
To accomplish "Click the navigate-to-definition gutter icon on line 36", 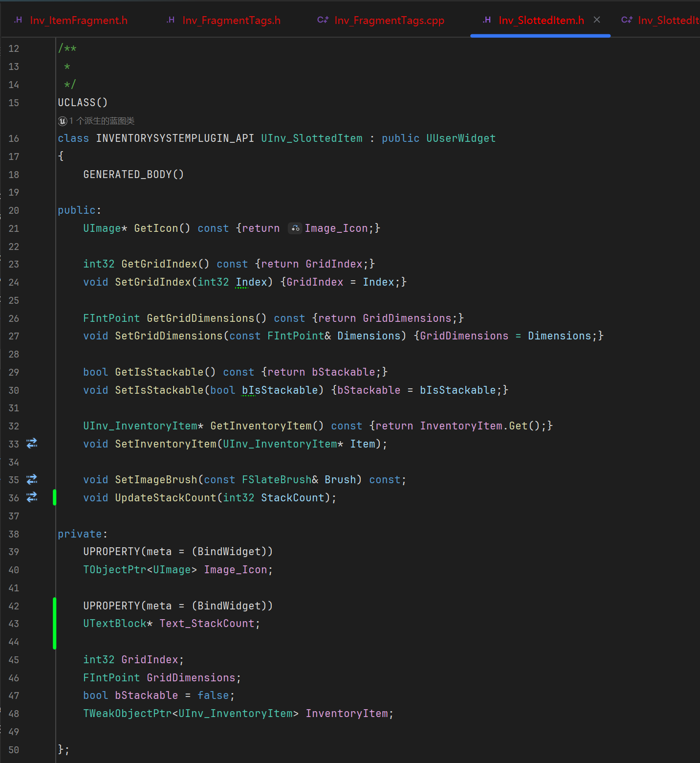I will coord(32,497).
